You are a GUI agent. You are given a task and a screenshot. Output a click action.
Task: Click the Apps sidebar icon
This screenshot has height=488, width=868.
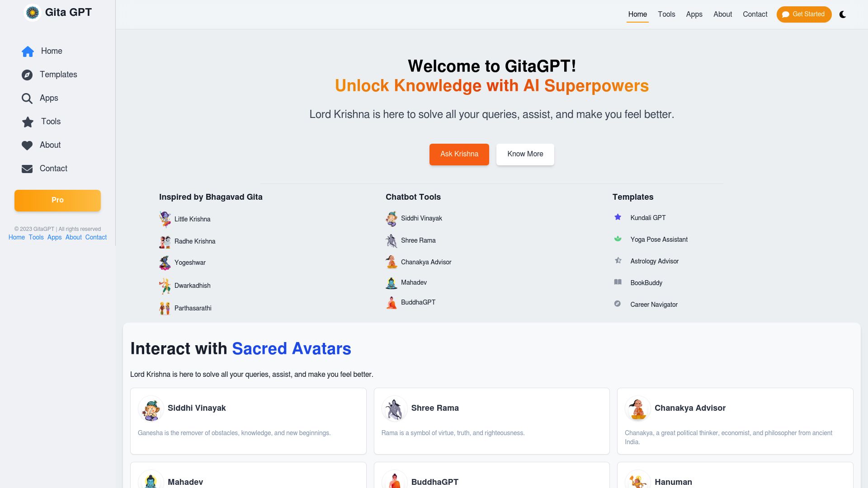[27, 98]
